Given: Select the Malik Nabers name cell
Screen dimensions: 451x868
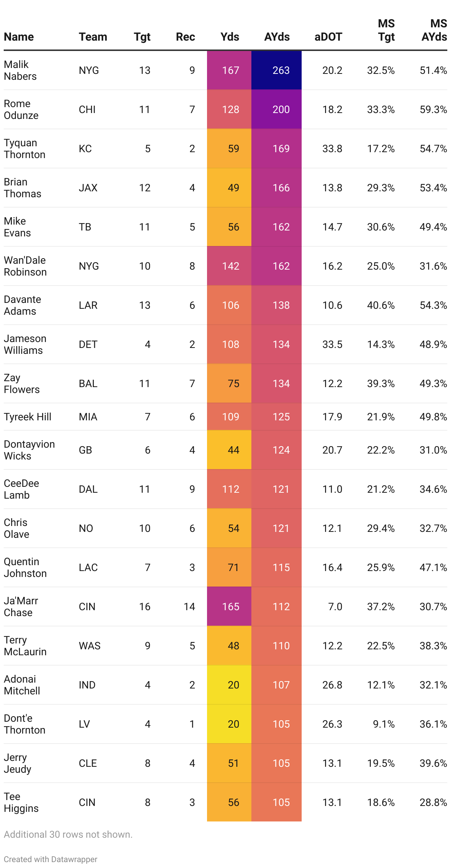Looking at the screenshot, I should click(20, 70).
